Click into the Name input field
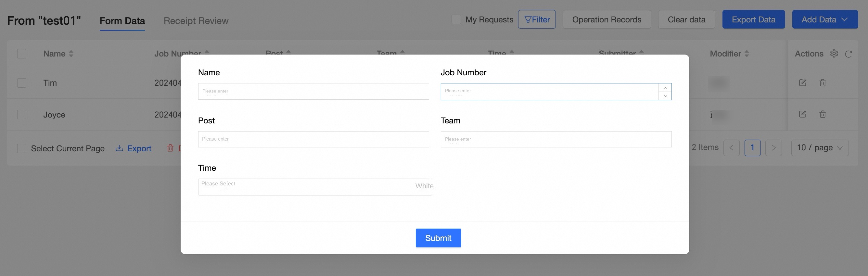This screenshot has width=868, height=276. (313, 91)
